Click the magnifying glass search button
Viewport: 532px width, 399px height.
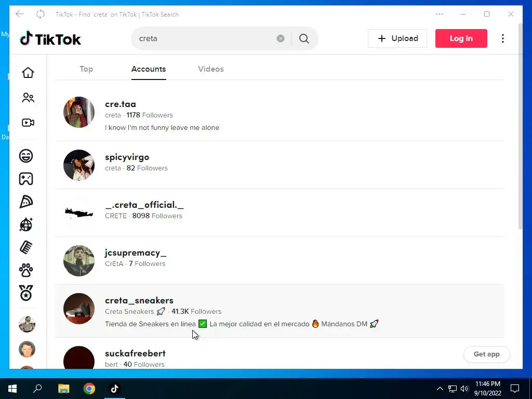coord(304,38)
